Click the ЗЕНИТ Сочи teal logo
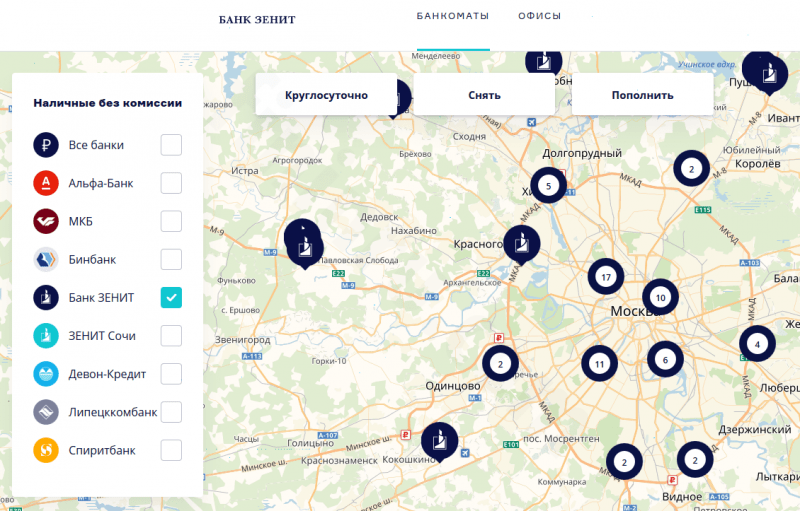Image resolution: width=800 pixels, height=511 pixels. point(46,336)
